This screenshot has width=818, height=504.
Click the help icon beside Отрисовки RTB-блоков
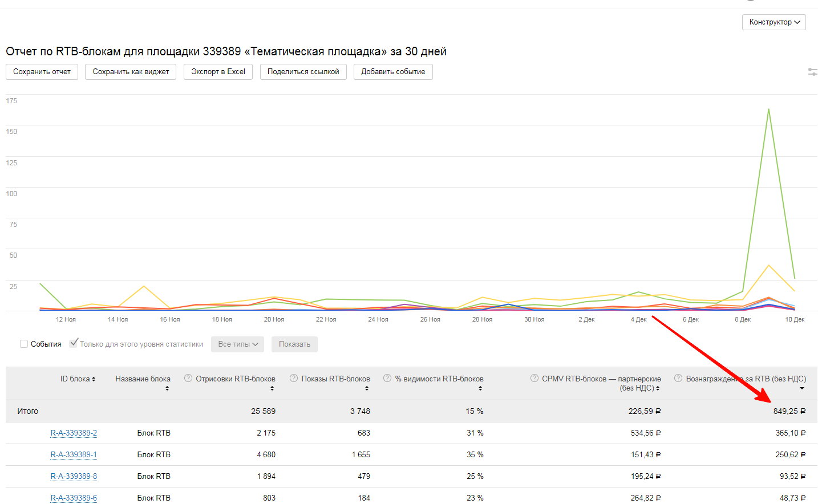[x=188, y=378]
